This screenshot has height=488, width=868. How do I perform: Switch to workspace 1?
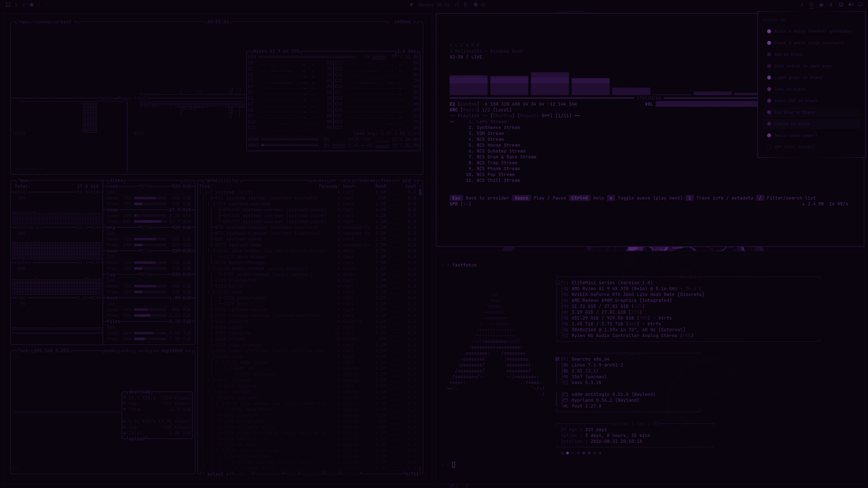(x=16, y=5)
